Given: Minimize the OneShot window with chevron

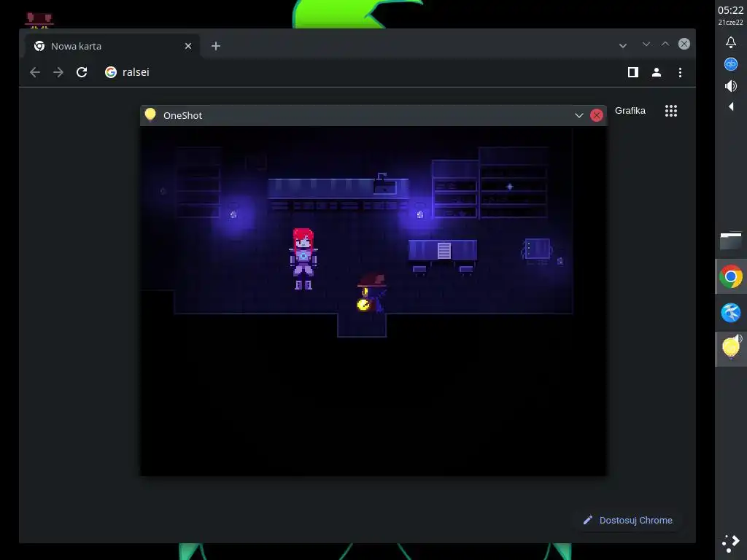Looking at the screenshot, I should (578, 115).
